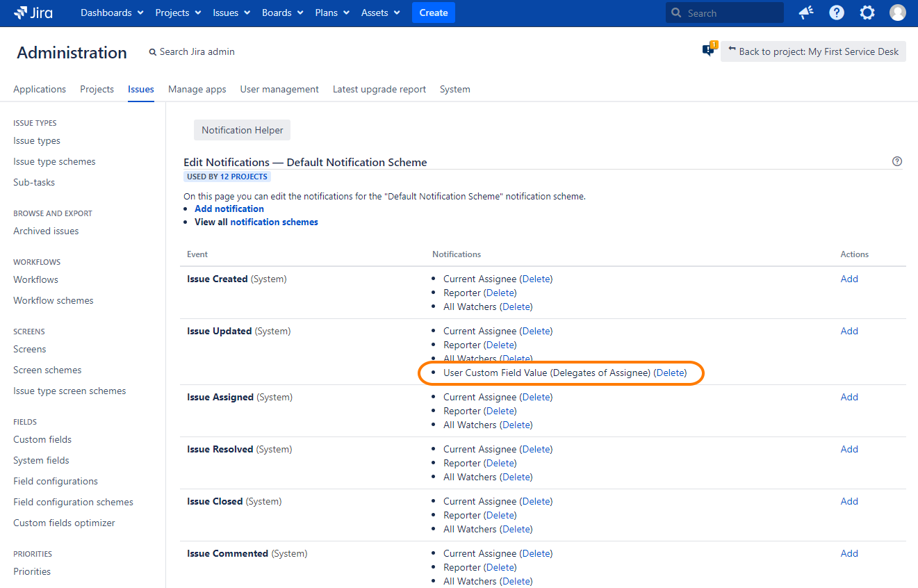
Task: Expand the Assets dropdown menu
Action: pyautogui.click(x=380, y=13)
